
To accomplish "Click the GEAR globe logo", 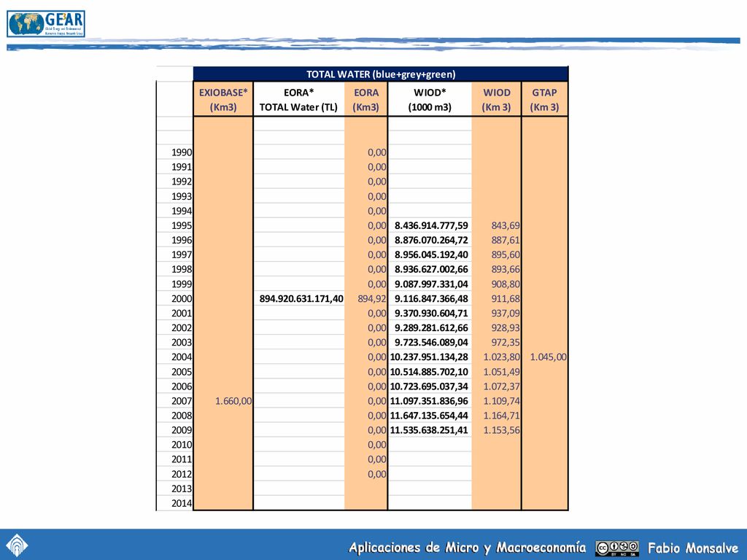I will (46, 24).
